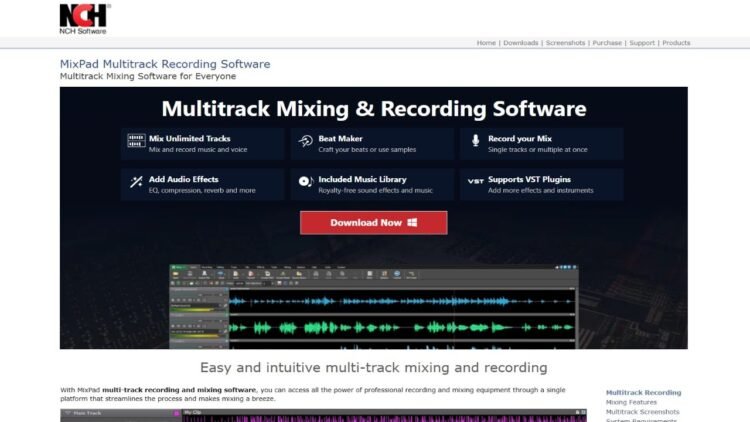Click the text Craft your beats or use samples
The image size is (750, 422).
click(367, 149)
